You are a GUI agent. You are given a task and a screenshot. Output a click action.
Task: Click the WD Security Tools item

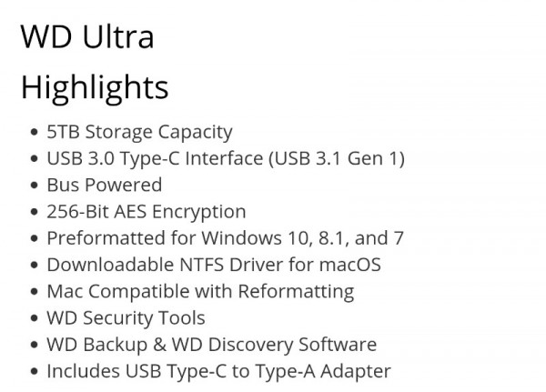coord(126,318)
